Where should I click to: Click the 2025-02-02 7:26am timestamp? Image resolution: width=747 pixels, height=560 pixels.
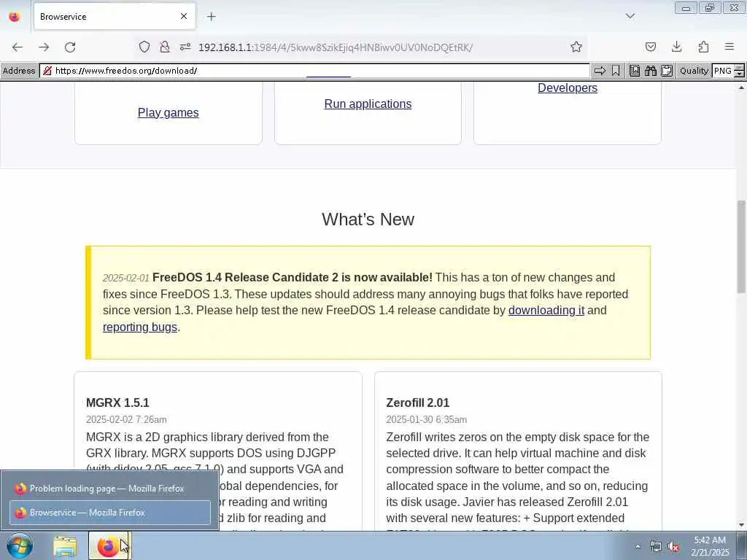126,419
